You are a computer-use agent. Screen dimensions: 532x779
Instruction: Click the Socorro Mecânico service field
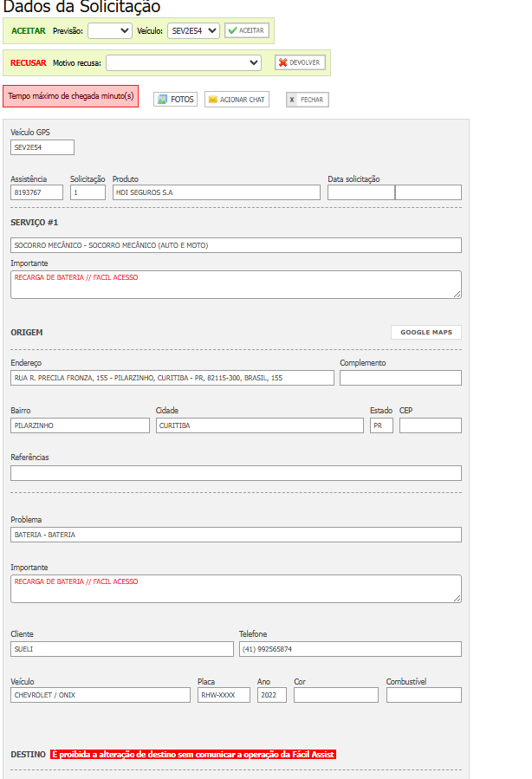click(236, 245)
